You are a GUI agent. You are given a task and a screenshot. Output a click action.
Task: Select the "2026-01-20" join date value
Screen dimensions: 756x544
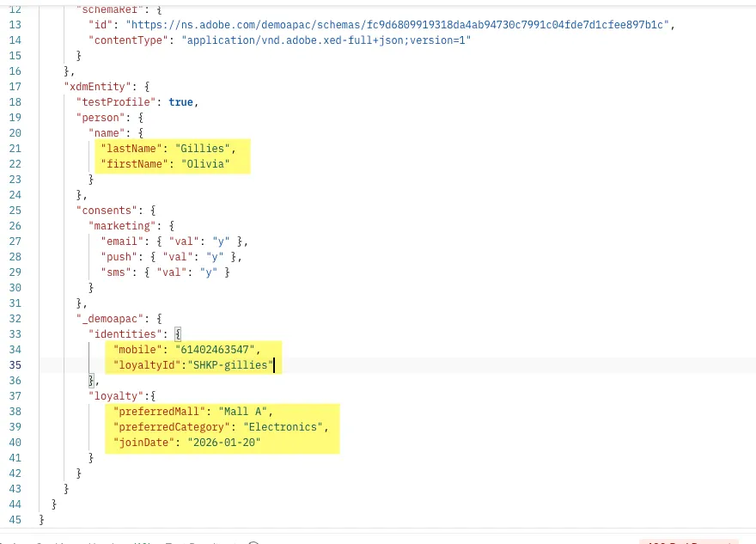coord(223,443)
